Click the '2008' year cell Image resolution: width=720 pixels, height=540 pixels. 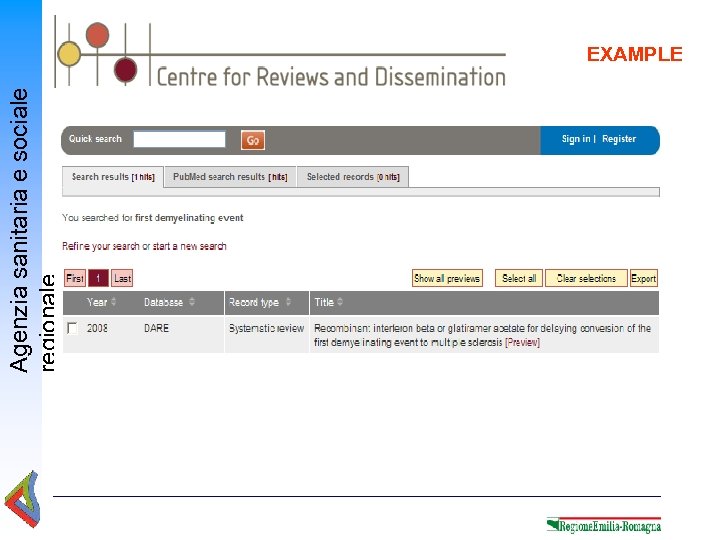pos(97,328)
